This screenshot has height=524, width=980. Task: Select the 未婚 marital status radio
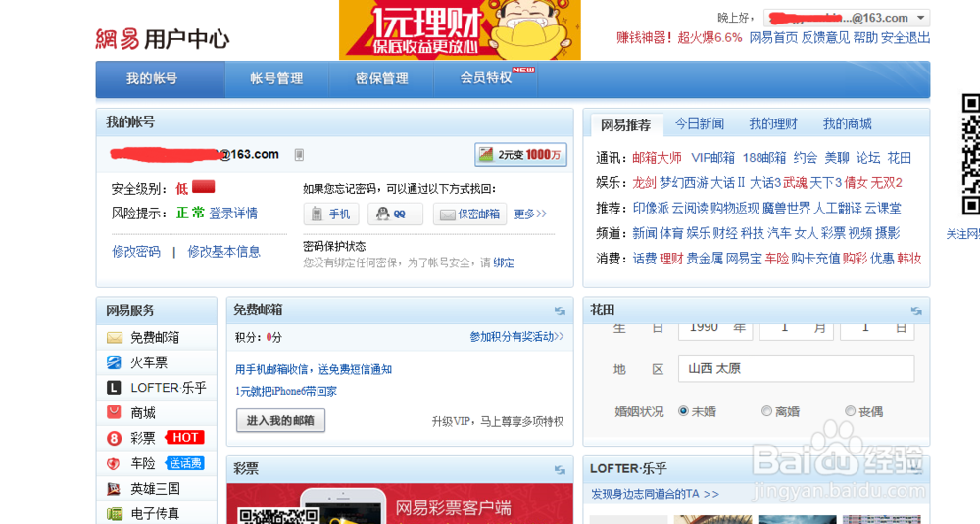(x=683, y=411)
